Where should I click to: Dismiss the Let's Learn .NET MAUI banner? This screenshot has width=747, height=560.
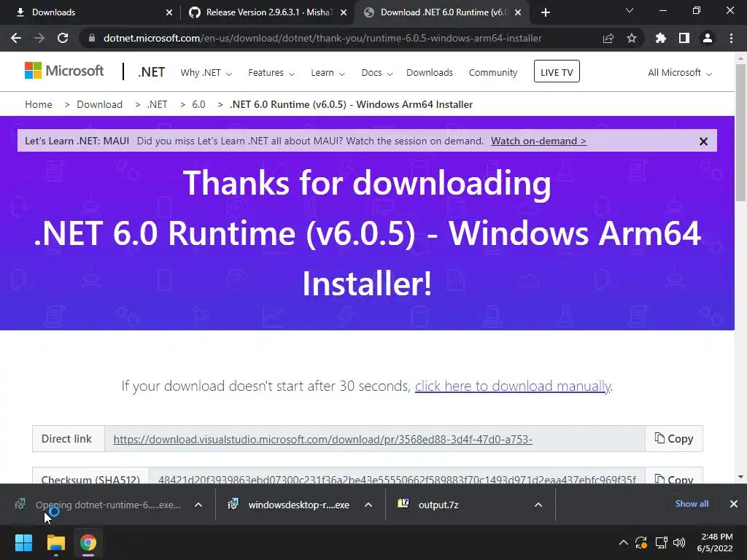click(703, 141)
